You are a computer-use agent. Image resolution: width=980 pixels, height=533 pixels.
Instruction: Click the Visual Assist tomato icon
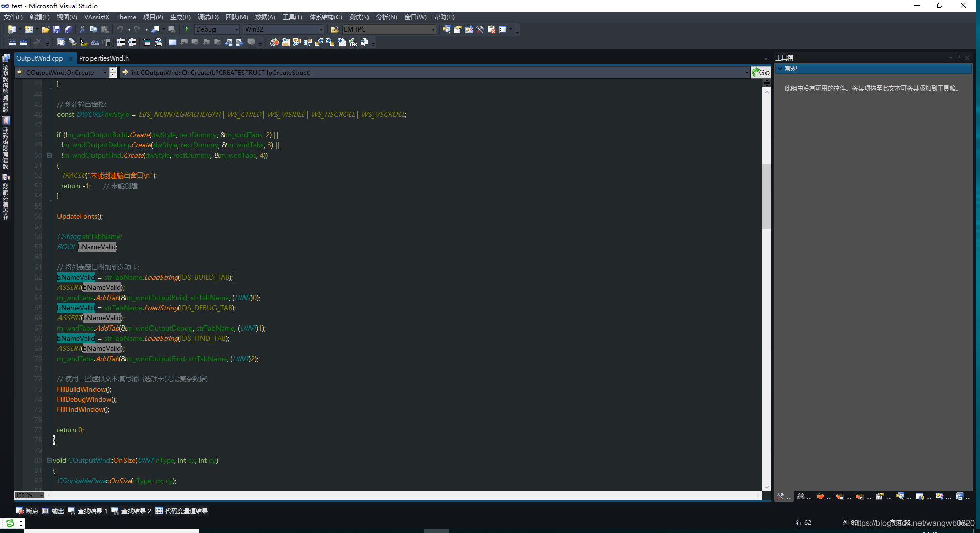(274, 42)
